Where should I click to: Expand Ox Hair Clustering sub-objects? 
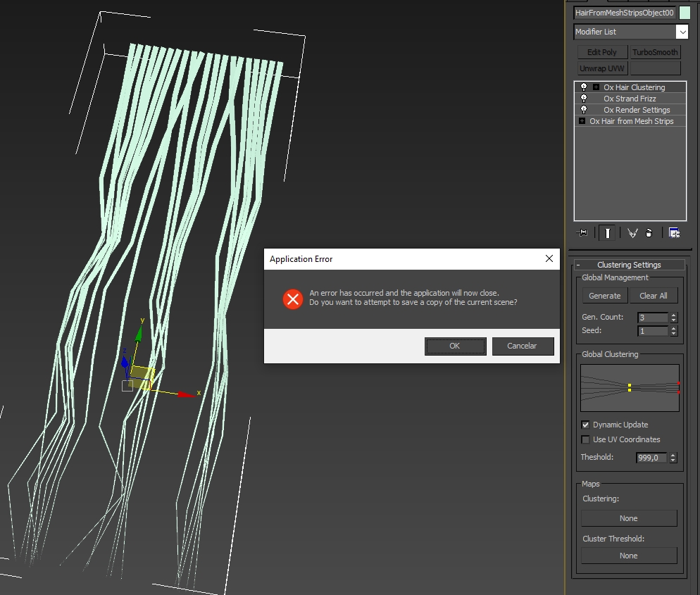[x=596, y=87]
